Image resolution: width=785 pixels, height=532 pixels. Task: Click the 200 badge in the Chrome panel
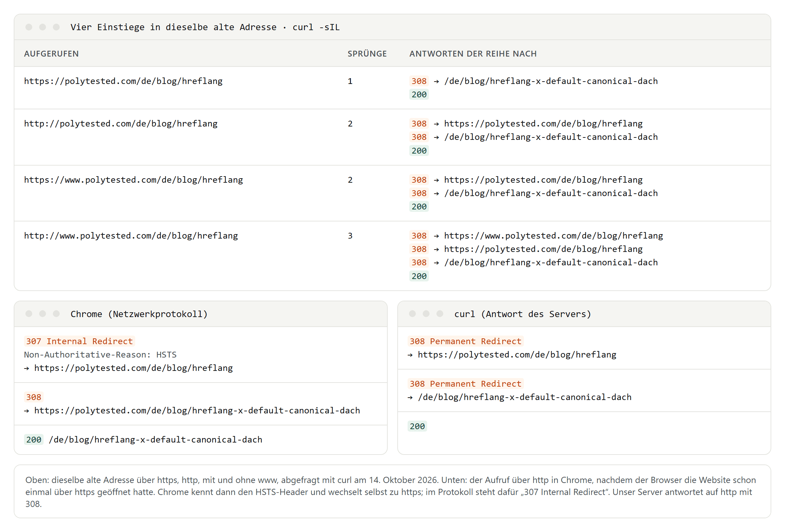point(34,440)
